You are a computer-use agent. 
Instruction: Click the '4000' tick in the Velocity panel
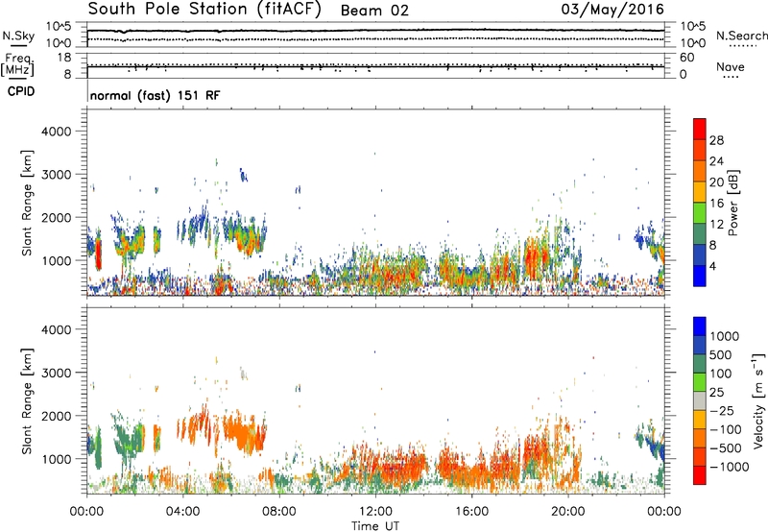(x=57, y=329)
